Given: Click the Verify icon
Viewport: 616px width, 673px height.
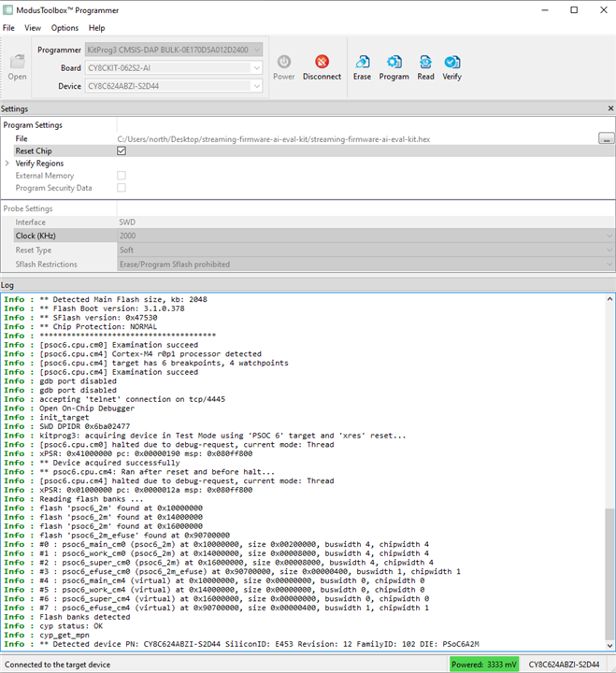Looking at the screenshot, I should (452, 62).
